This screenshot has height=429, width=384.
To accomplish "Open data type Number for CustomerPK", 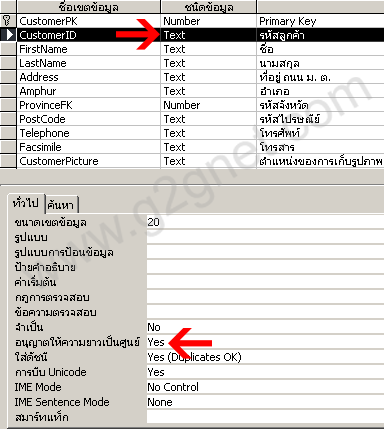I will pos(209,21).
